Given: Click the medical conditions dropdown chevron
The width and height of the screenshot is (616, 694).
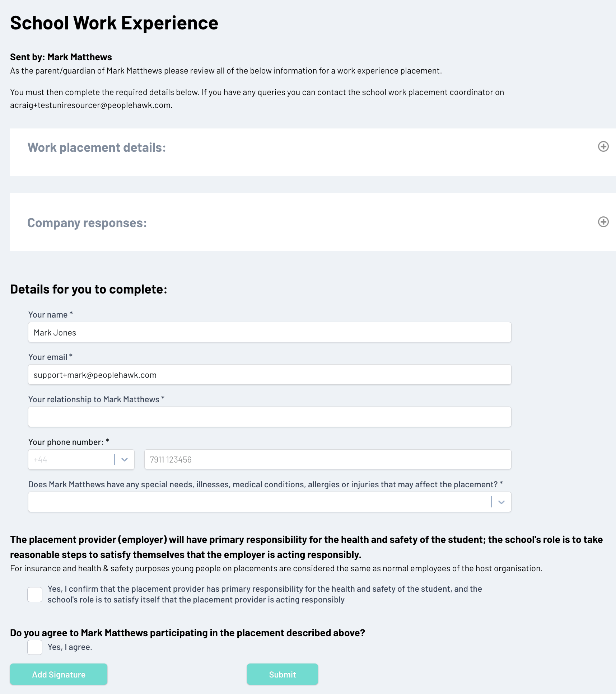Looking at the screenshot, I should point(501,502).
